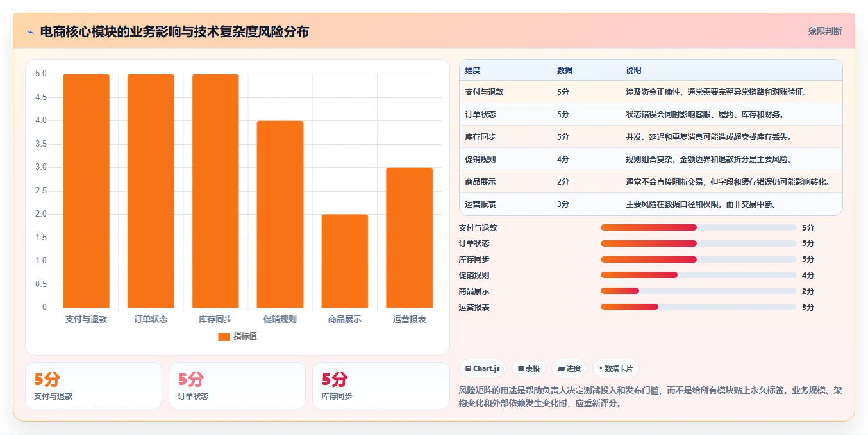Image resolution: width=868 pixels, height=435 pixels.
Task: Click the 支付与退款 progress bar
Action: (x=698, y=227)
